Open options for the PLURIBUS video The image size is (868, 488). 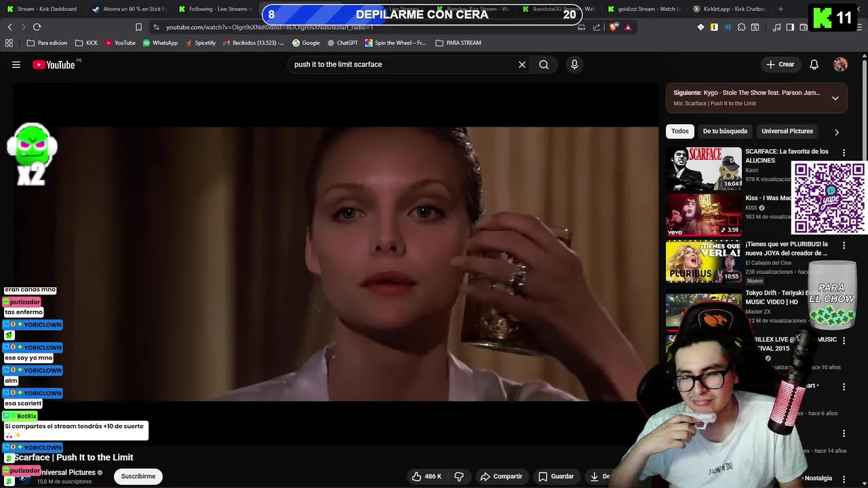[x=844, y=245]
